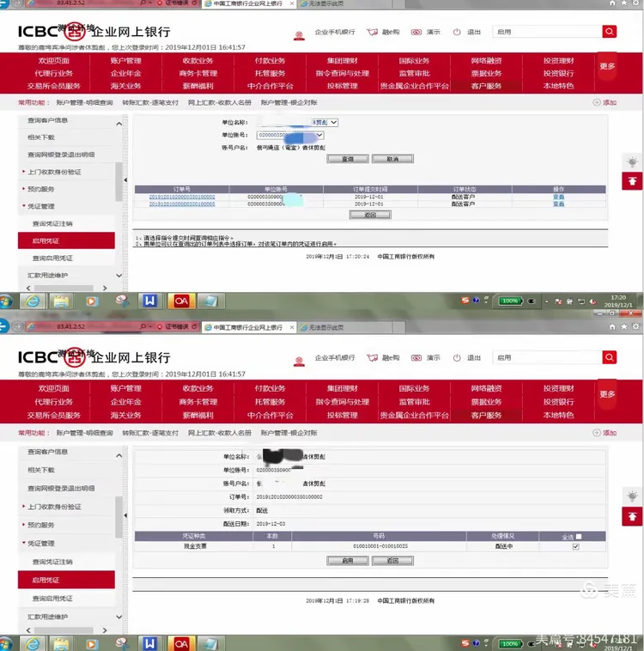Open 客户服务 menu in the lower window
Viewport: 644px width, 651px height.
[486, 415]
